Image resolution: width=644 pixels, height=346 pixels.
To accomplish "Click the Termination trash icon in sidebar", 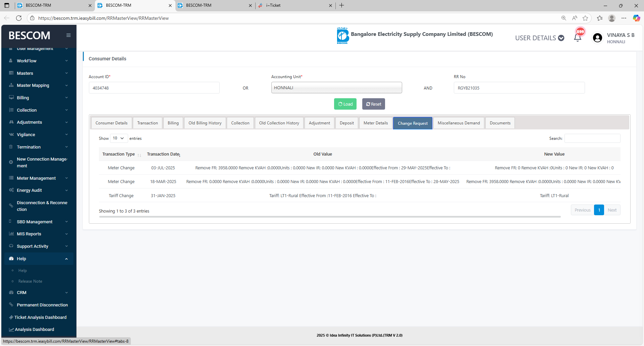I will 11,147.
